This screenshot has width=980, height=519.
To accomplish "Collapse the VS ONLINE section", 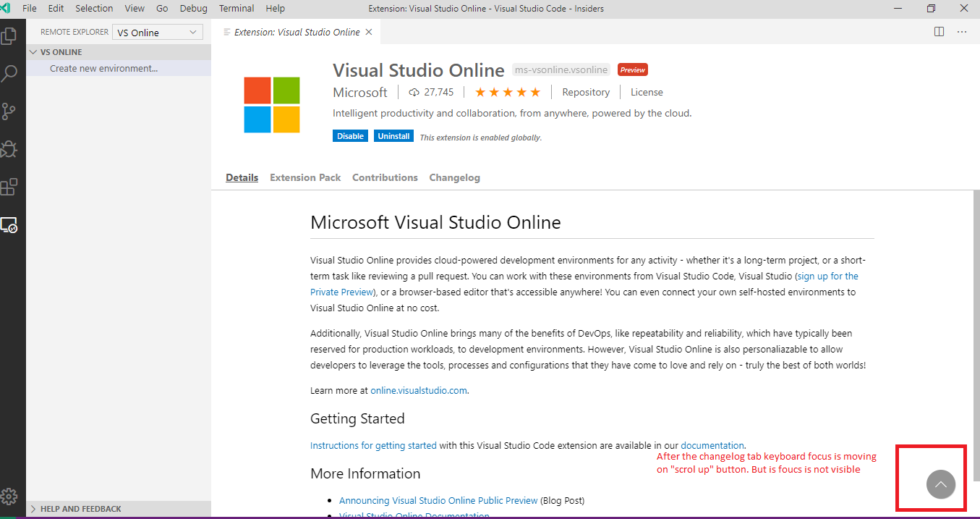I will (x=119, y=52).
